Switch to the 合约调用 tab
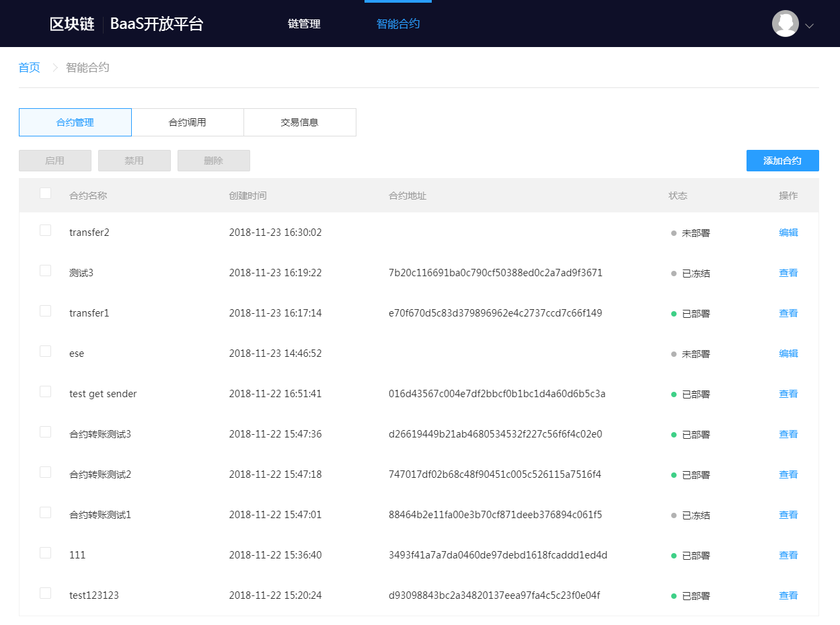The width and height of the screenshot is (840, 625). click(x=187, y=122)
